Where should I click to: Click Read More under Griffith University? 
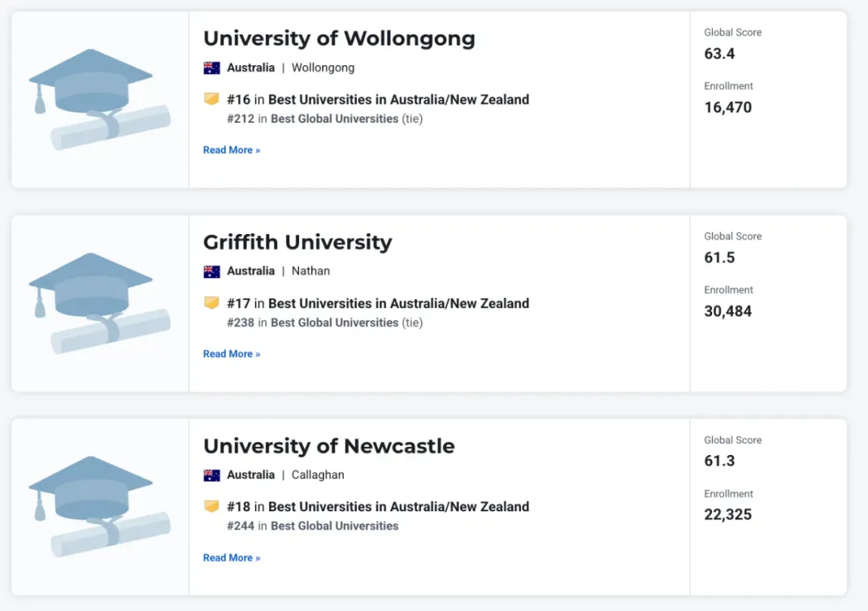click(x=231, y=354)
